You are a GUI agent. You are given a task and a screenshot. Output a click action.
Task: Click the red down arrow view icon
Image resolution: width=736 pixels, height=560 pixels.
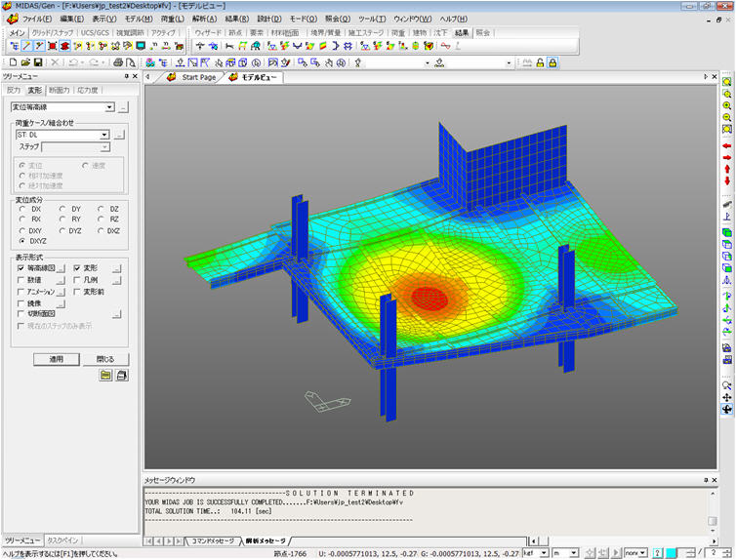(x=727, y=180)
